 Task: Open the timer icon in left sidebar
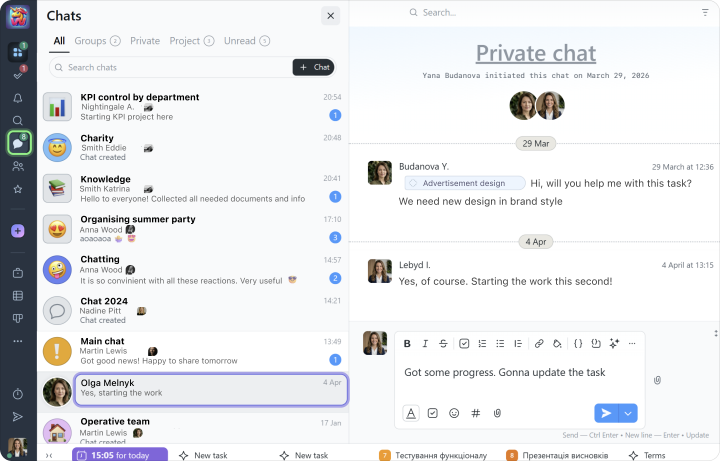point(17,394)
